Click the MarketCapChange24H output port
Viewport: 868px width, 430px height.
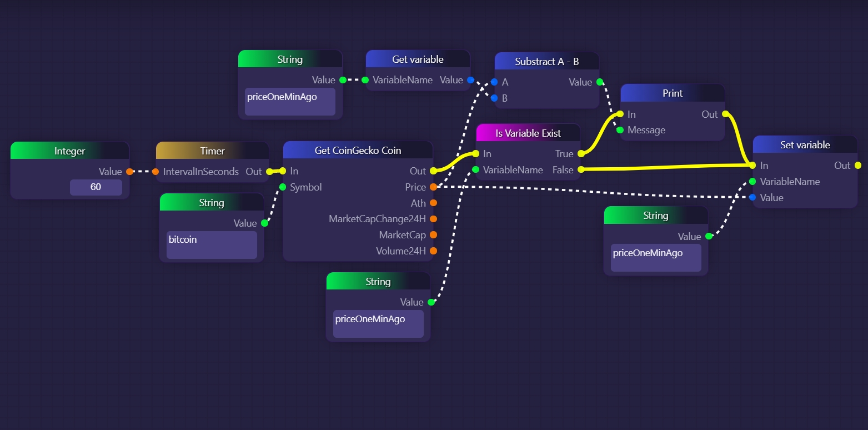pos(433,219)
